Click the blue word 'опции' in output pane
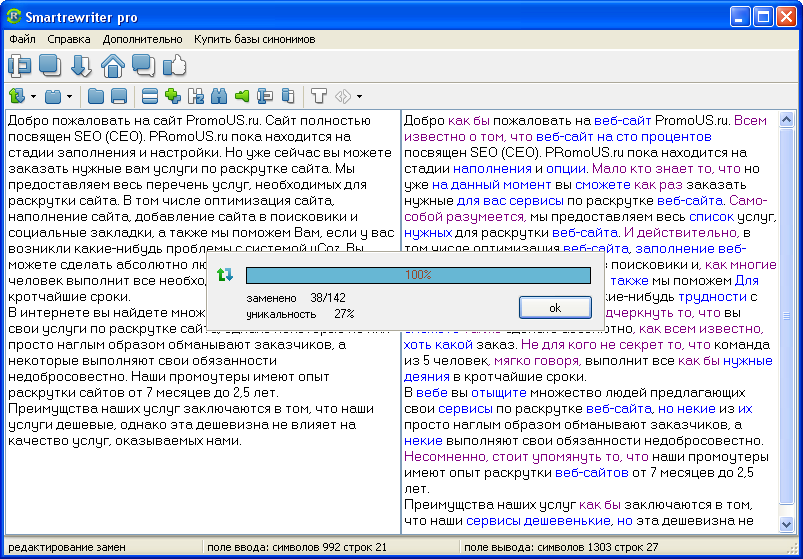 [566, 168]
